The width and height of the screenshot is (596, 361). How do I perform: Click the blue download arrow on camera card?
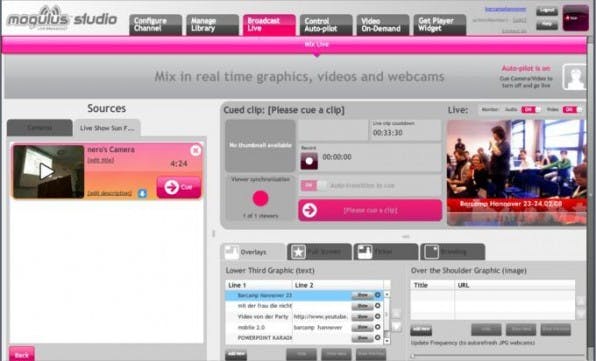point(142,193)
